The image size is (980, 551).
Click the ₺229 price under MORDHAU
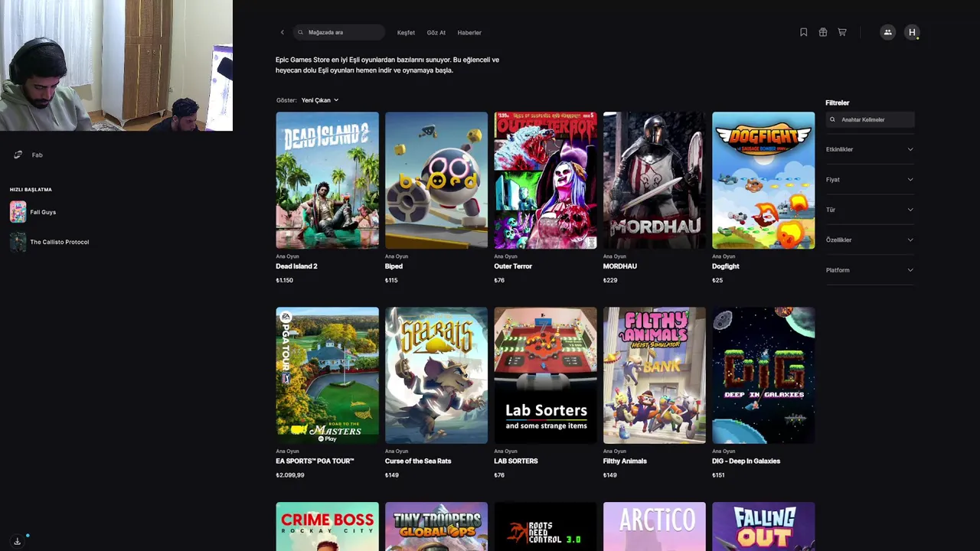(x=610, y=280)
